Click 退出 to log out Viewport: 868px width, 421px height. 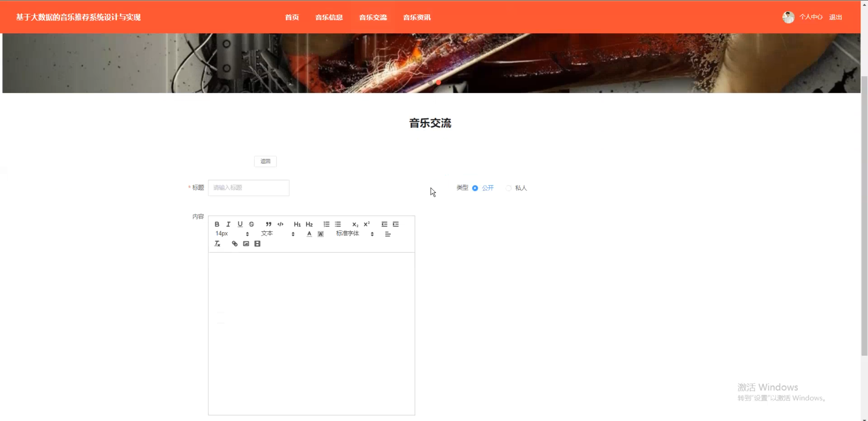pyautogui.click(x=835, y=17)
